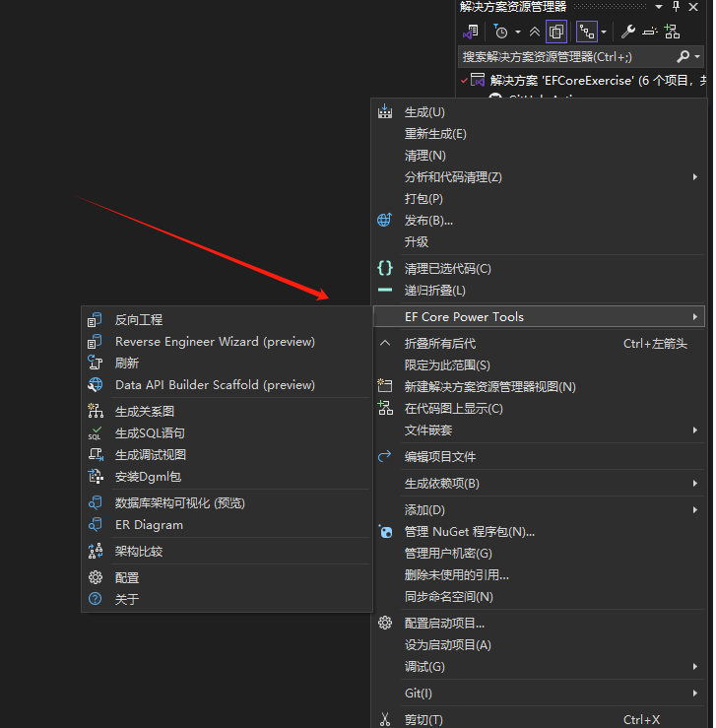The image size is (716, 728).
Task: Select 重新生成(E) from context menu
Action: (x=539, y=134)
